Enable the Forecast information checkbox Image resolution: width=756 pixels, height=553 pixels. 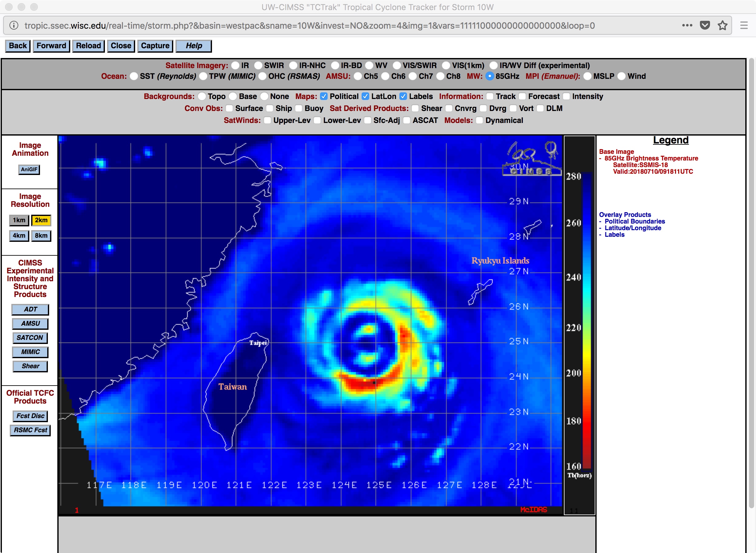coord(522,96)
